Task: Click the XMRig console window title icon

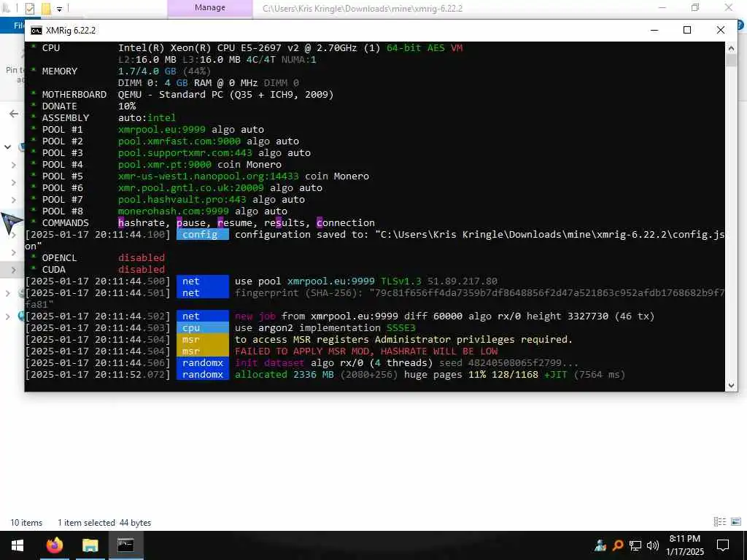Action: pos(36,31)
